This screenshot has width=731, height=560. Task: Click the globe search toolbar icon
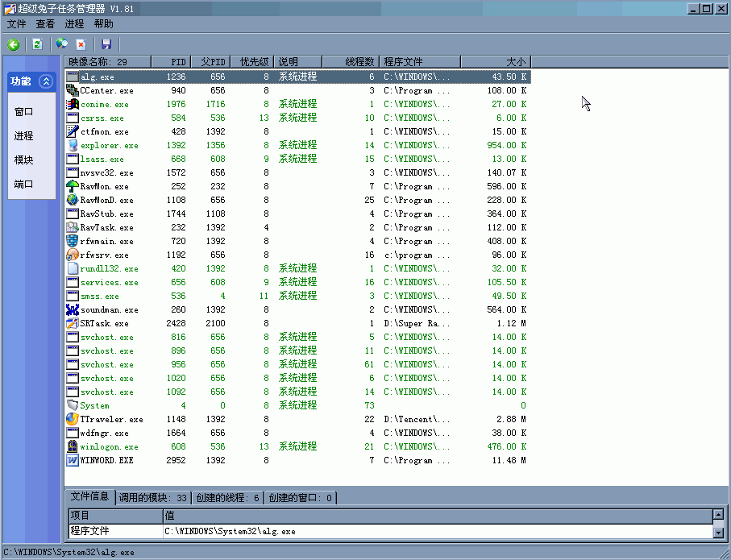[x=62, y=44]
